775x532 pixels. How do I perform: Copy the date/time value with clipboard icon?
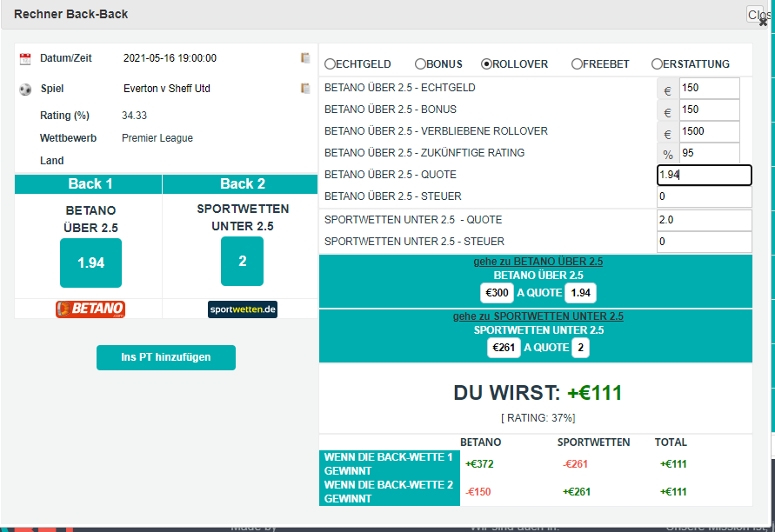305,57
